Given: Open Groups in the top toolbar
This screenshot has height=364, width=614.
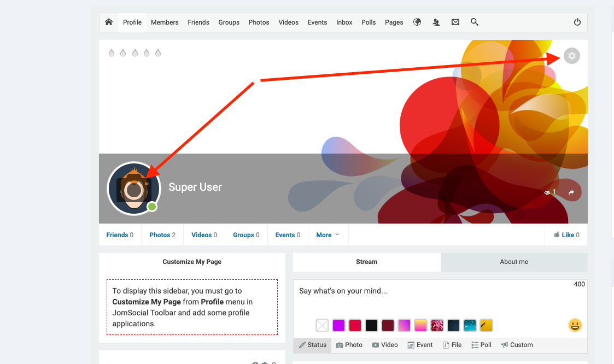Looking at the screenshot, I should click(229, 22).
